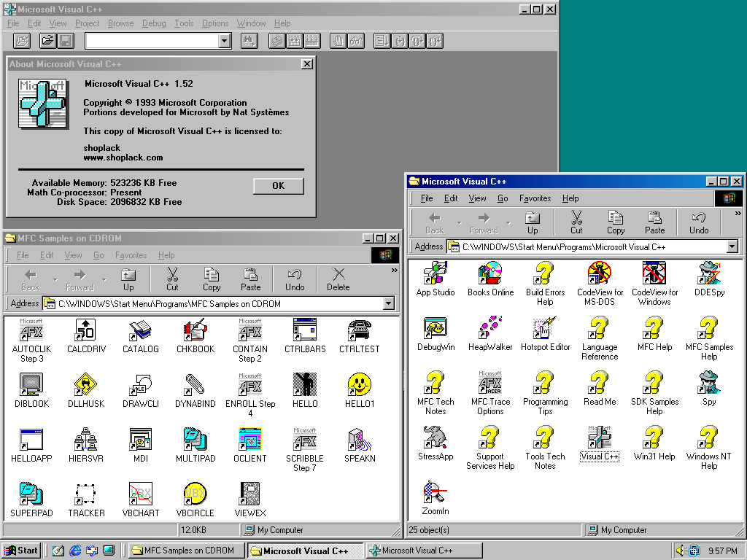Click Delete button in MFC Samples toolbar
747x560 pixels.
click(338, 279)
